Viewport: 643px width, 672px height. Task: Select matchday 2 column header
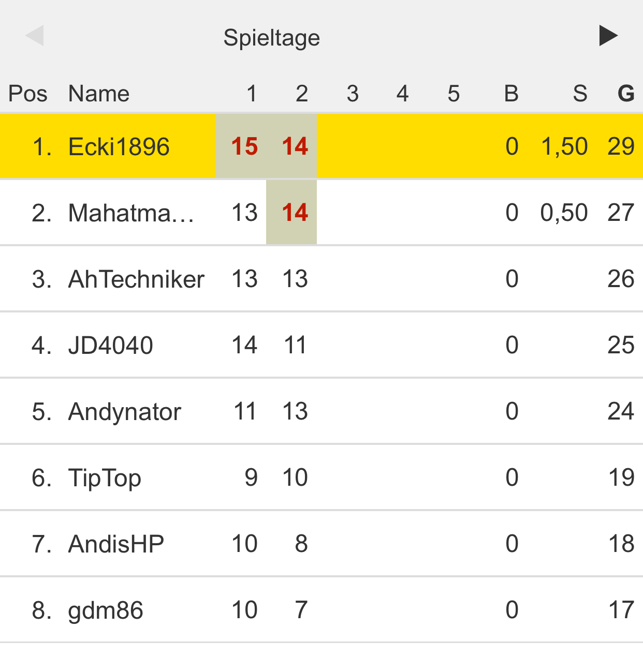coord(302,94)
